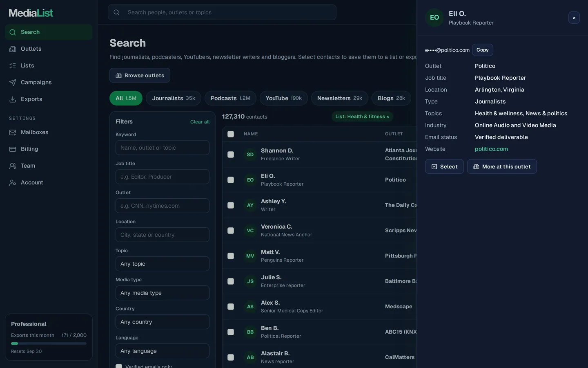Click Shannon D. avatar badge SD

click(250, 155)
